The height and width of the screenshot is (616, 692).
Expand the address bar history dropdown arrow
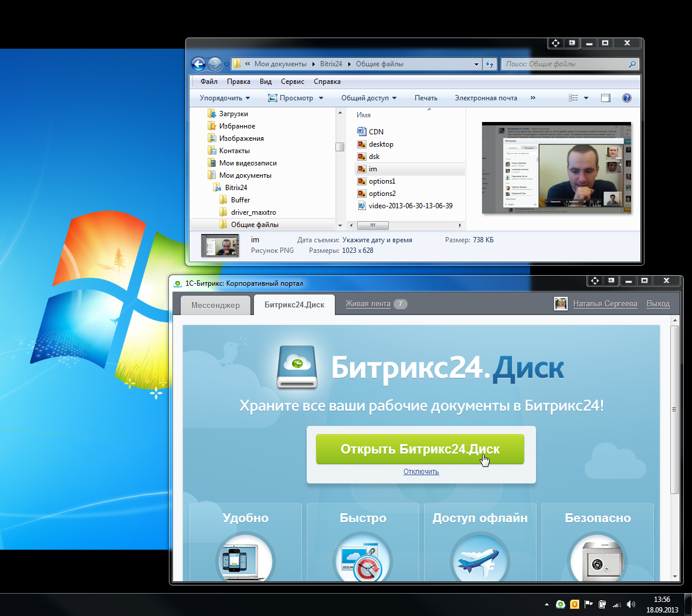click(x=476, y=64)
